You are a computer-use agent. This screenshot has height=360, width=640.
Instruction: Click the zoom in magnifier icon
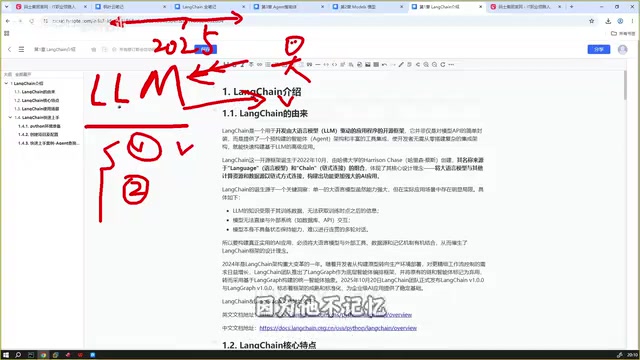(426, 64)
